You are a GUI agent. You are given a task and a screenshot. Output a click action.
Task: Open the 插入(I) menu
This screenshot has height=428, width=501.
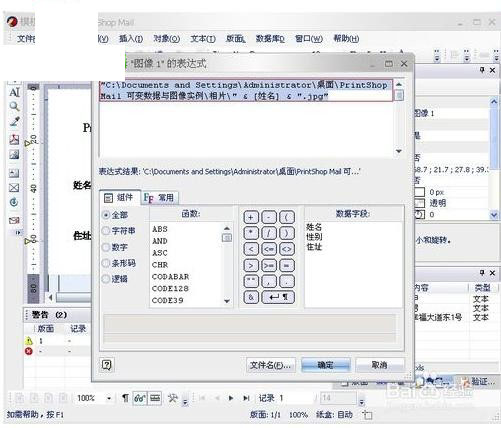click(131, 39)
